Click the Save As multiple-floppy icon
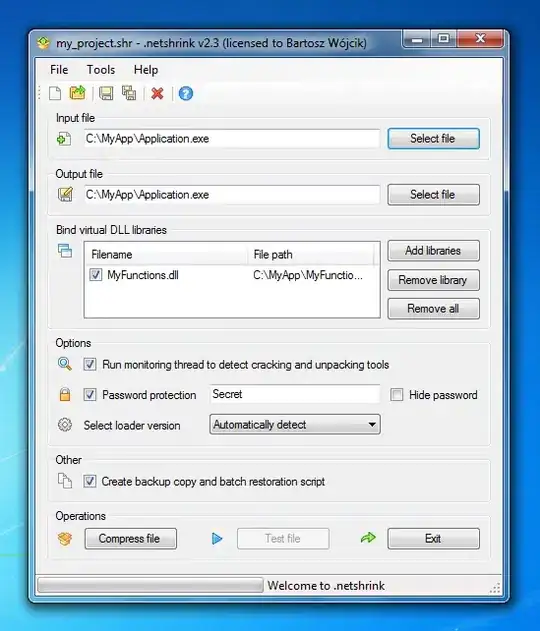 (x=129, y=93)
